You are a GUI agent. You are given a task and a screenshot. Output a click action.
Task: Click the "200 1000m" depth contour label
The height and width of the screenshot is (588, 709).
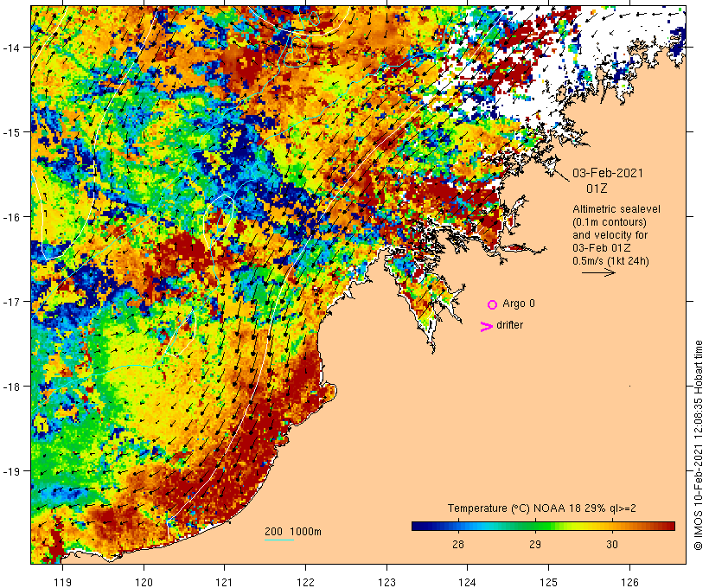[293, 532]
